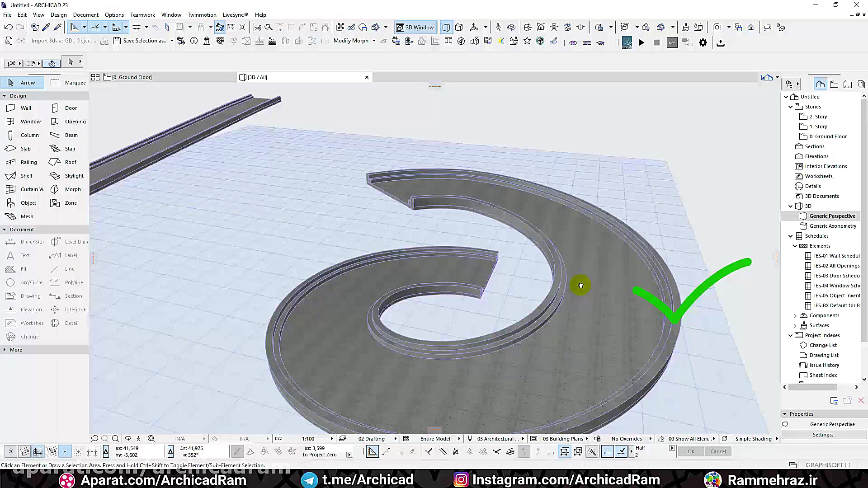Select the Window tool
868x488 pixels.
[23, 122]
